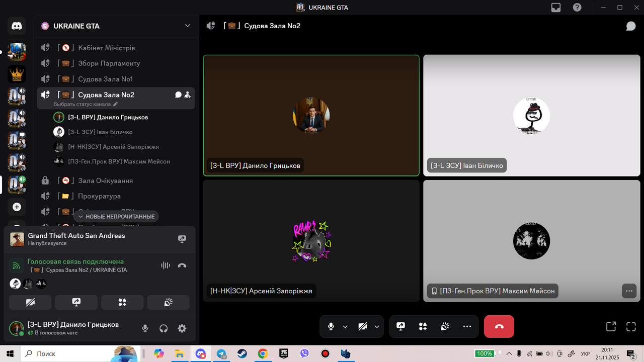Start an activity from the voice panel

coord(122,302)
